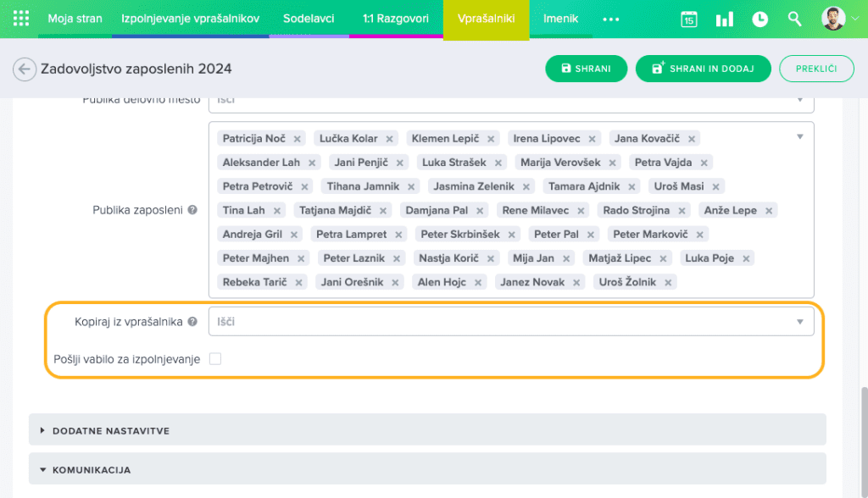
Task: Open the apps grid menu icon
Action: coord(21,19)
